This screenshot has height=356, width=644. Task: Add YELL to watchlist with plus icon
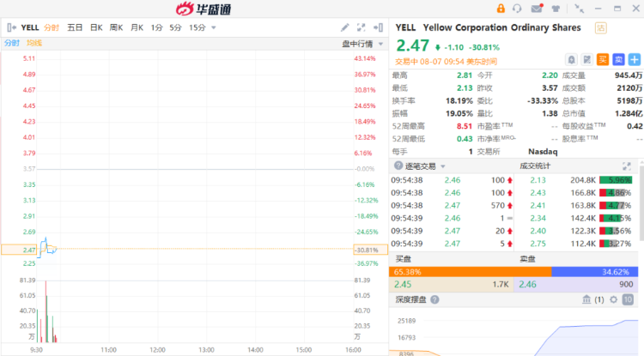point(635,59)
